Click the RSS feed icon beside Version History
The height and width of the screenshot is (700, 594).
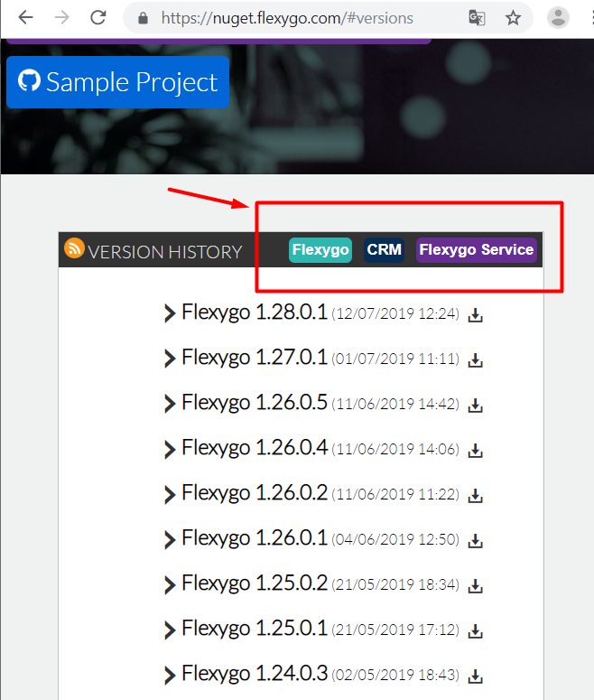coord(74,248)
